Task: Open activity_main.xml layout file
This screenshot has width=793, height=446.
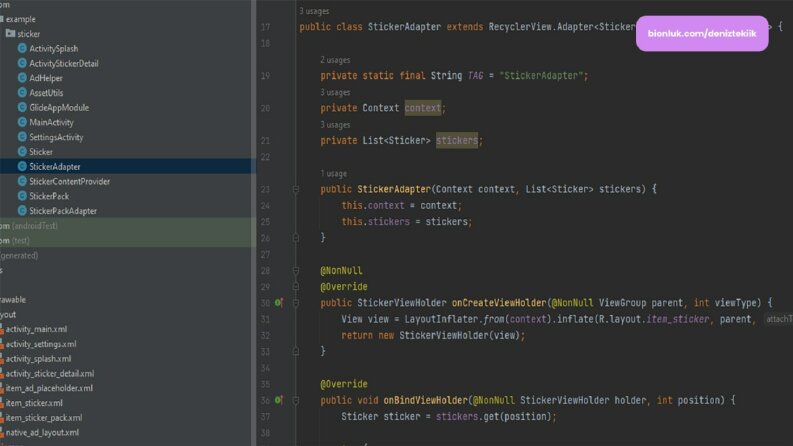Action: (36, 329)
